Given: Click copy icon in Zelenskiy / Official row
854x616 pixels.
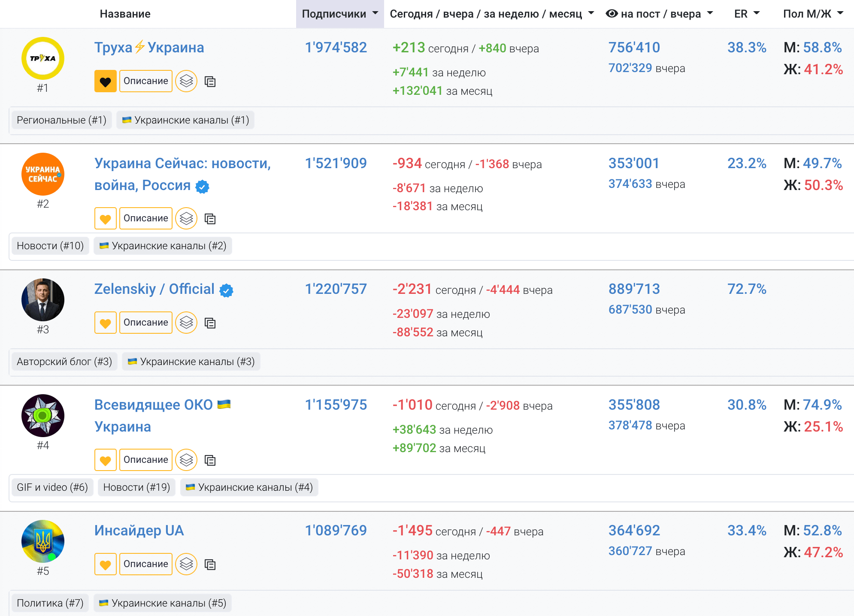Looking at the screenshot, I should click(210, 323).
